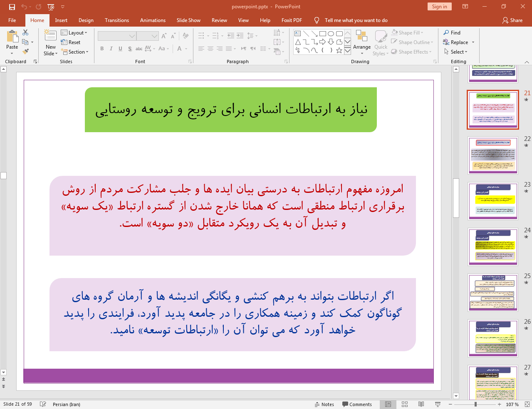Switch to Normal view icon

(x=388, y=404)
